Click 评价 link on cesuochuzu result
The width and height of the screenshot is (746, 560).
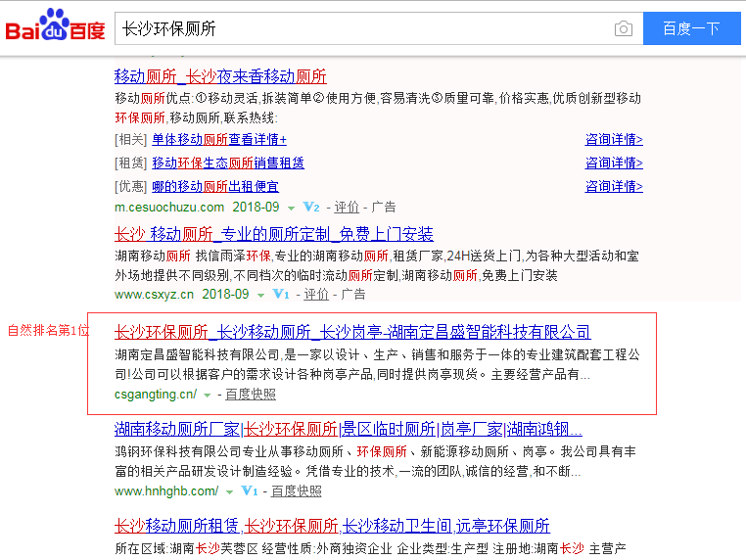coord(347,207)
